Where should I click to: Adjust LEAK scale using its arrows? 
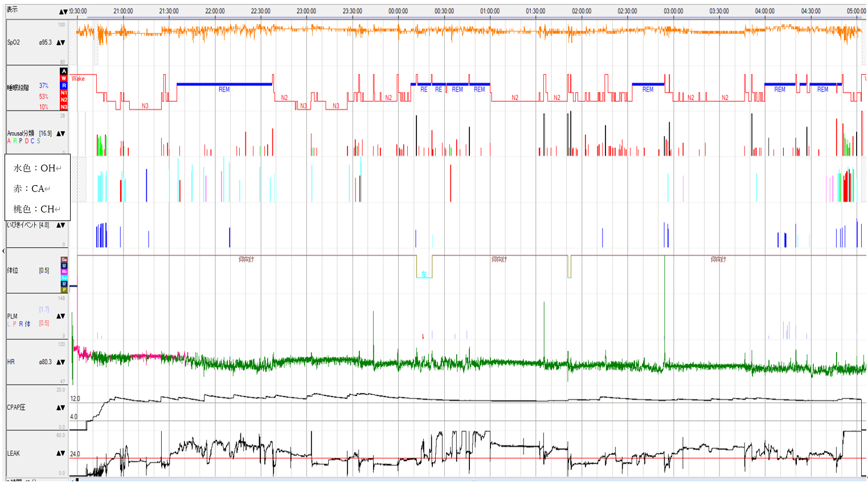point(60,453)
